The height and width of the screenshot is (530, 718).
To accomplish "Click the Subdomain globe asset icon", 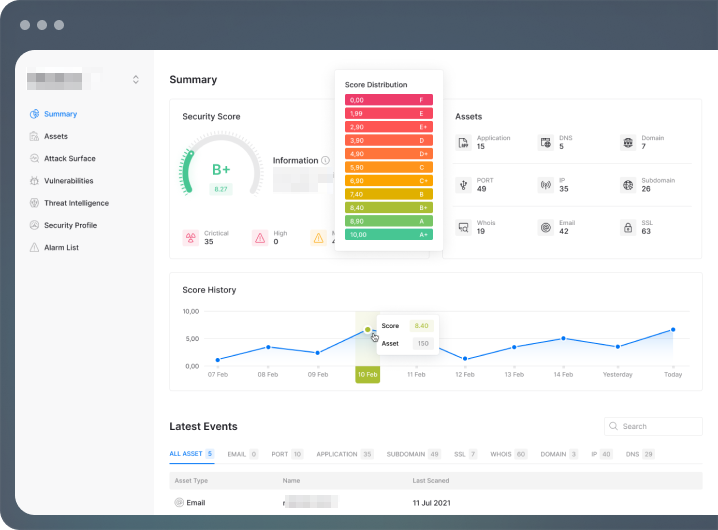I will point(628,185).
